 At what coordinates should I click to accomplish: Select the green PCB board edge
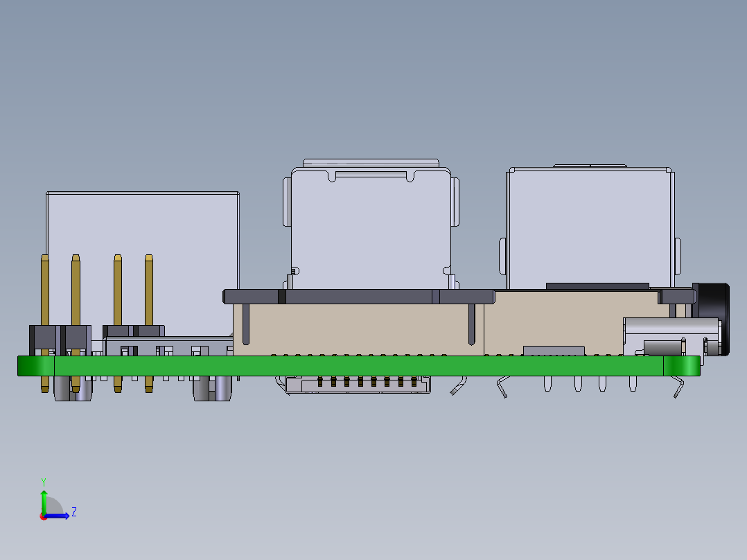[359, 365]
